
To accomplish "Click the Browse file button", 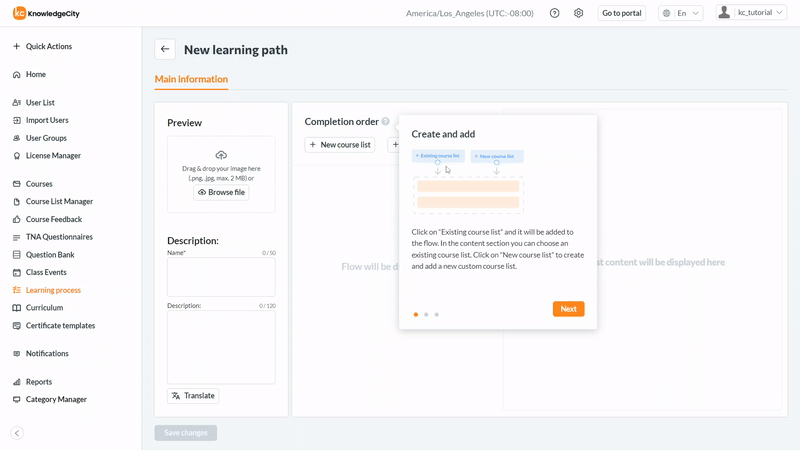I will click(221, 192).
